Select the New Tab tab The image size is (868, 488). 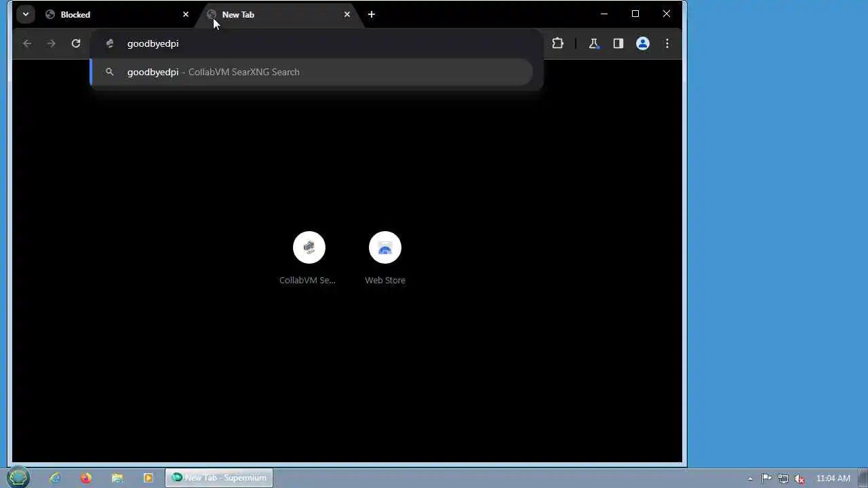(x=278, y=14)
